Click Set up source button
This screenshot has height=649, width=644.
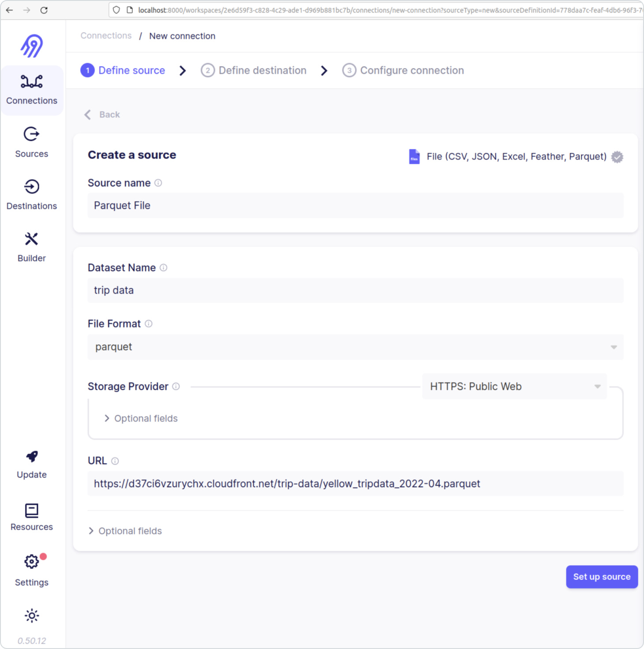point(602,577)
